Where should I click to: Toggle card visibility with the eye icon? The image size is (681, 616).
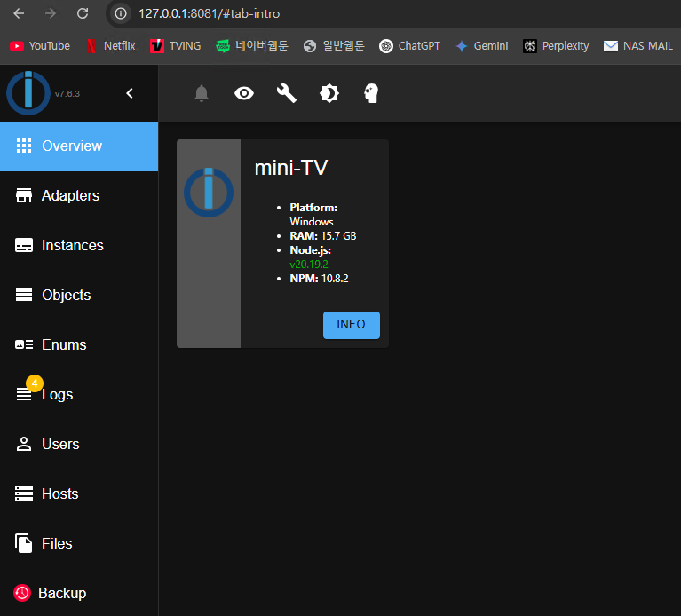[x=244, y=93]
